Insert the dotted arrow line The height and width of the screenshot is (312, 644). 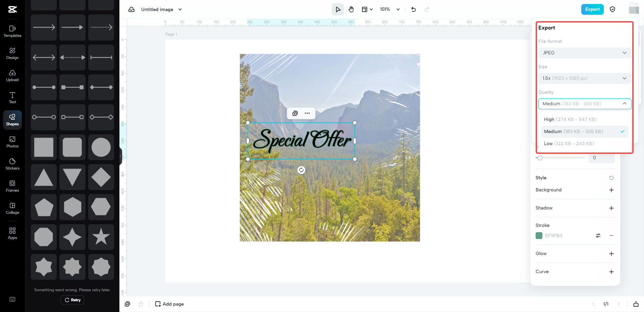(x=101, y=27)
